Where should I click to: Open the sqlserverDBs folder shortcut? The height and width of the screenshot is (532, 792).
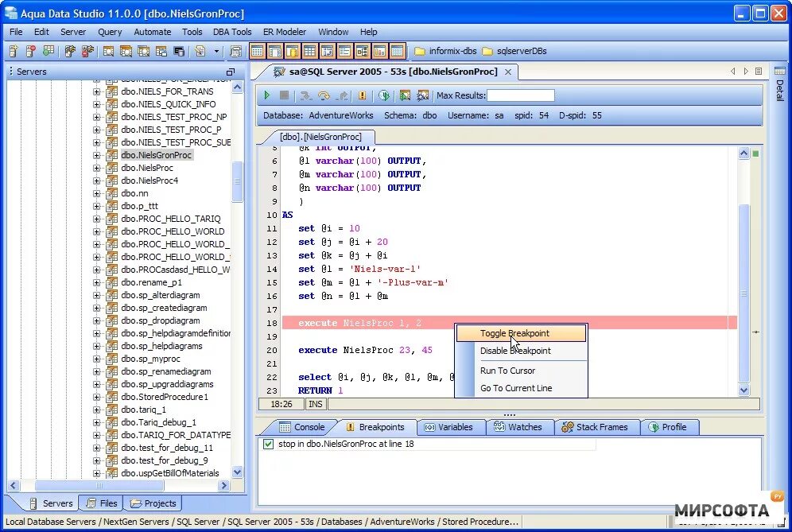click(514, 51)
